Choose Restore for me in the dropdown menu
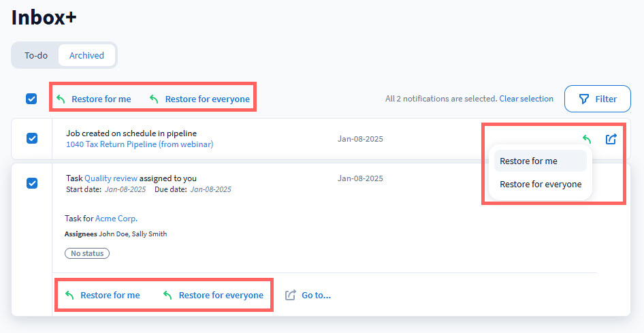The height and width of the screenshot is (333, 644). pyautogui.click(x=529, y=161)
